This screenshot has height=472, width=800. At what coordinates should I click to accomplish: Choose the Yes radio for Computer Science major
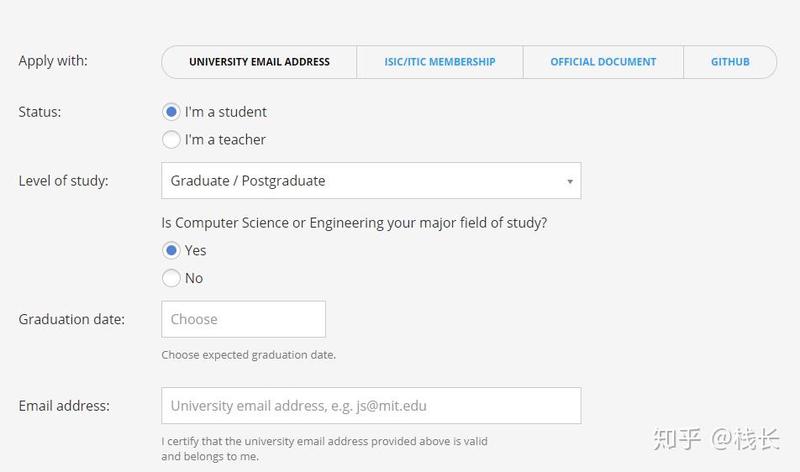coord(171,250)
